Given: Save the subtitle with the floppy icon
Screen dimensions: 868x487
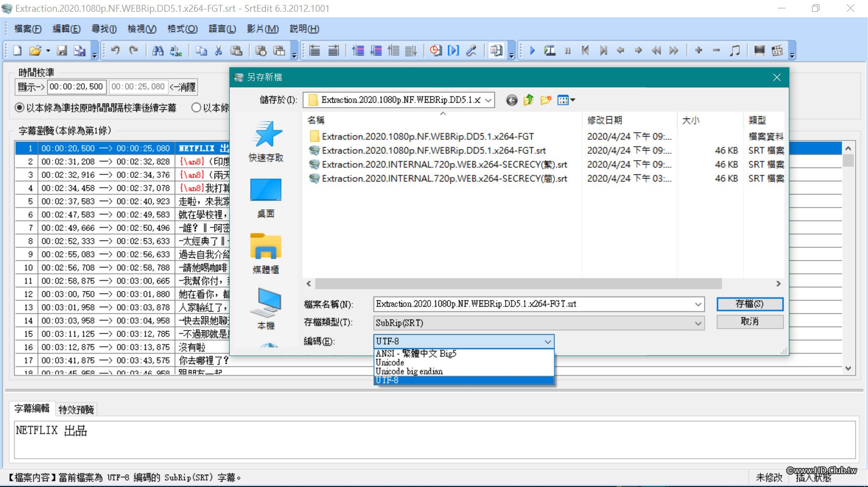Looking at the screenshot, I should pyautogui.click(x=62, y=51).
